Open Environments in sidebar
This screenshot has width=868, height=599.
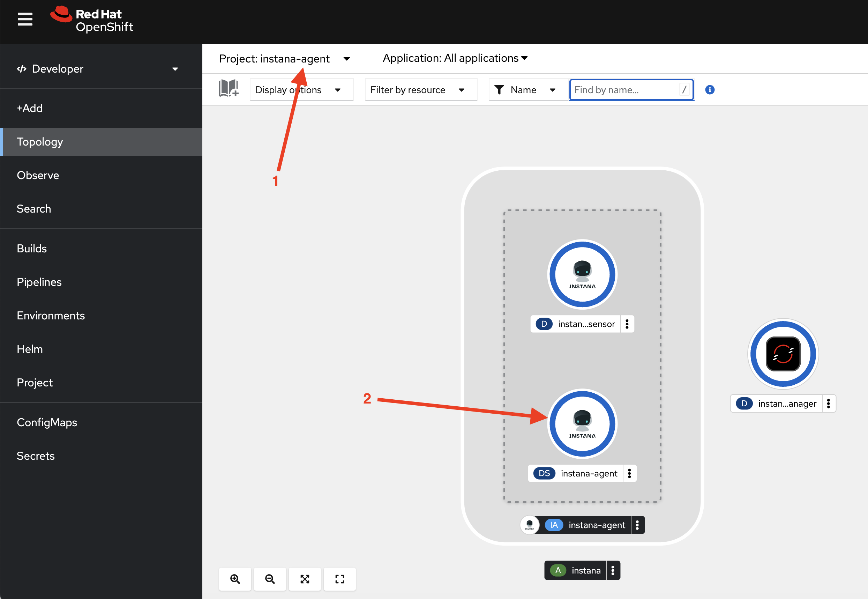pyautogui.click(x=101, y=315)
